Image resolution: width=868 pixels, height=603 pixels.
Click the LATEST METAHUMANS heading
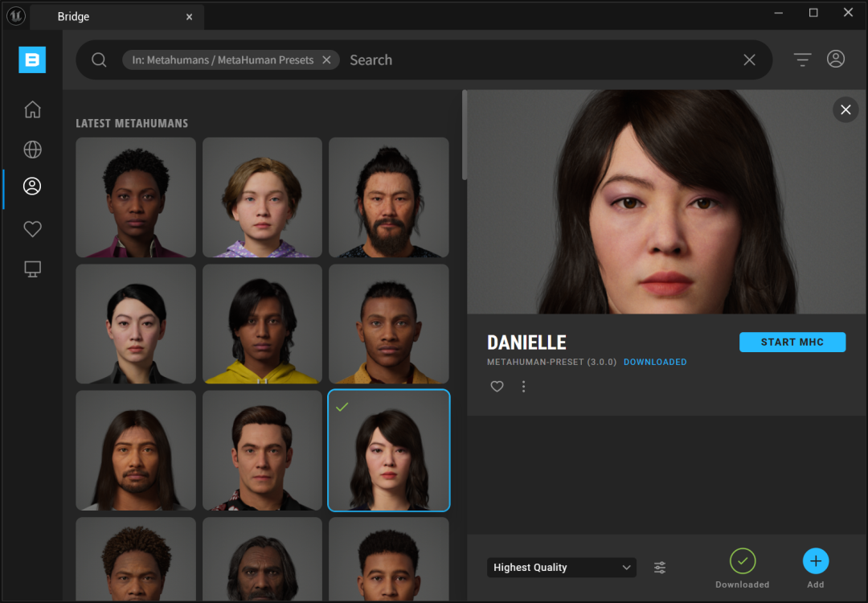[132, 124]
